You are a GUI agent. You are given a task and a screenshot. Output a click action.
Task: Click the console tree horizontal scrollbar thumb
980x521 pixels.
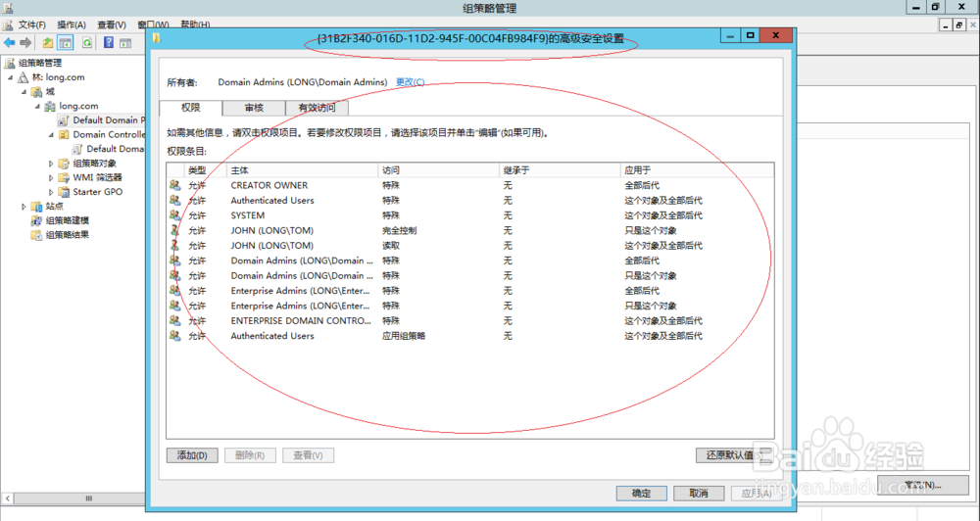tap(88, 498)
